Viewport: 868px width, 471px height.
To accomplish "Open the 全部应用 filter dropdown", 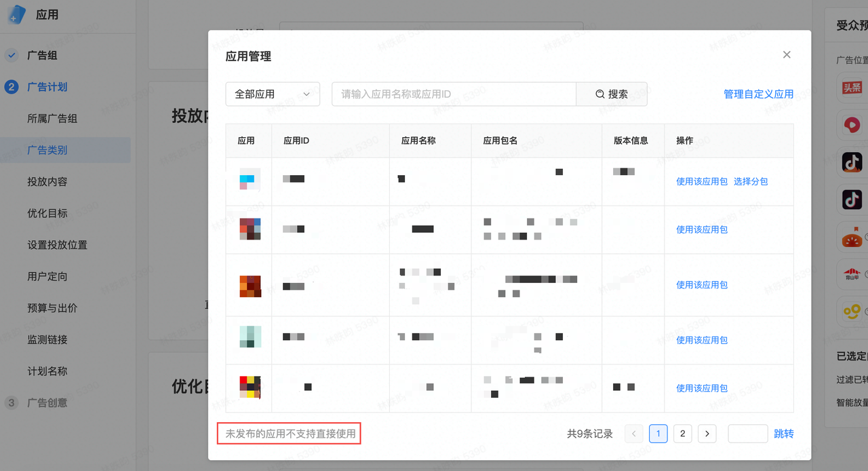I will pyautogui.click(x=273, y=94).
